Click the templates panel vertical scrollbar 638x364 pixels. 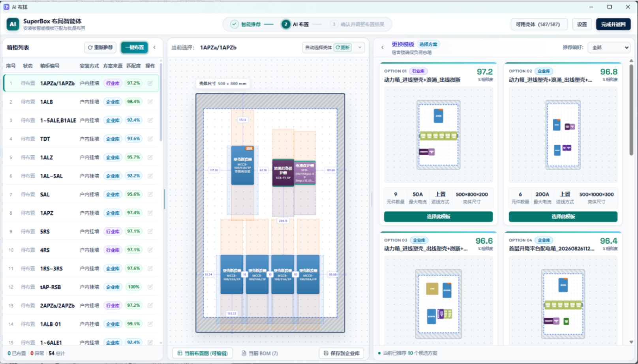[631, 110]
